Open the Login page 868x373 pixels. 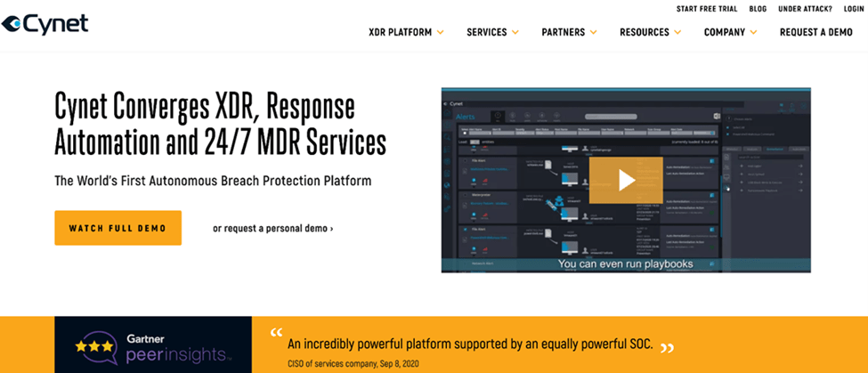click(x=854, y=9)
